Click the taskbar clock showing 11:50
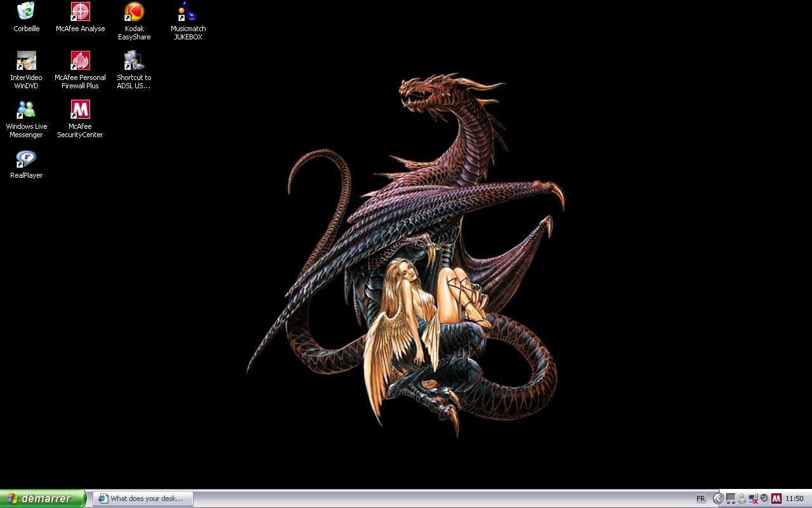812x508 pixels. click(794, 498)
